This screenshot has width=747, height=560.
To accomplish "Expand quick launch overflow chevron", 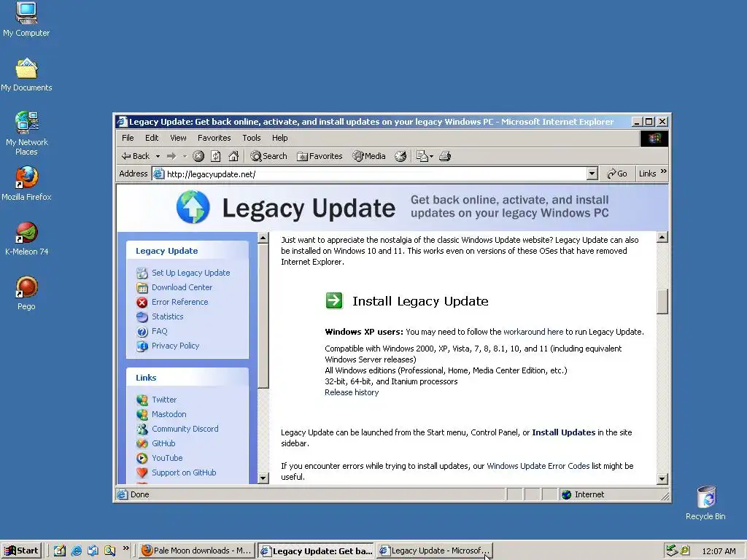I will 125,548.
